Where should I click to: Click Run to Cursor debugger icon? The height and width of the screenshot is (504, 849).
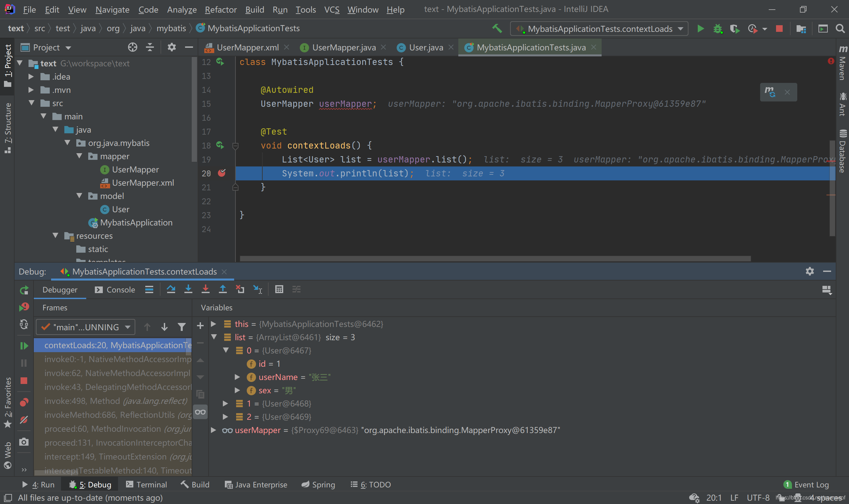tap(257, 289)
